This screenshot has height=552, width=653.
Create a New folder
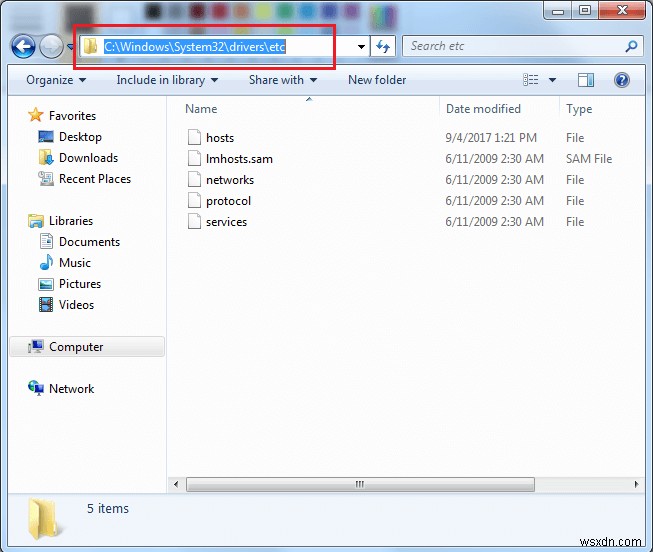point(377,80)
